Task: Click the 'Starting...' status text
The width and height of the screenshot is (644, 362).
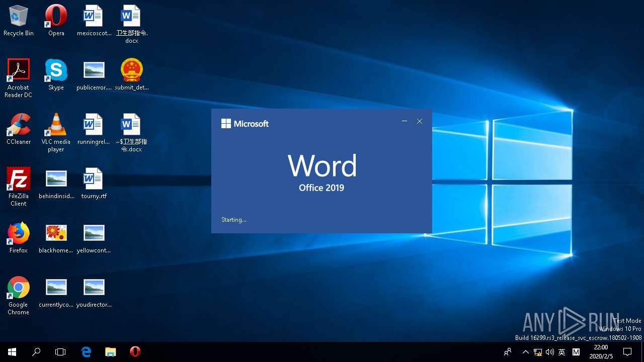Action: 234,220
